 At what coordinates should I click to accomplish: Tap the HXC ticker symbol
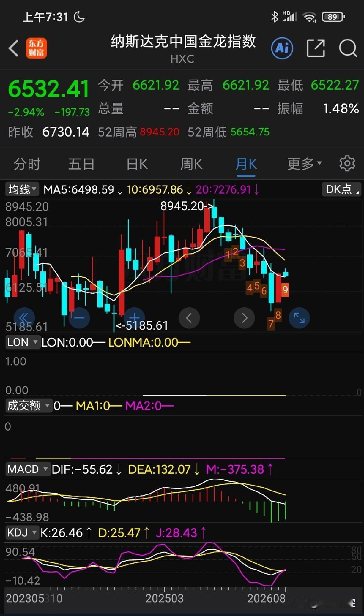pyautogui.click(x=182, y=59)
